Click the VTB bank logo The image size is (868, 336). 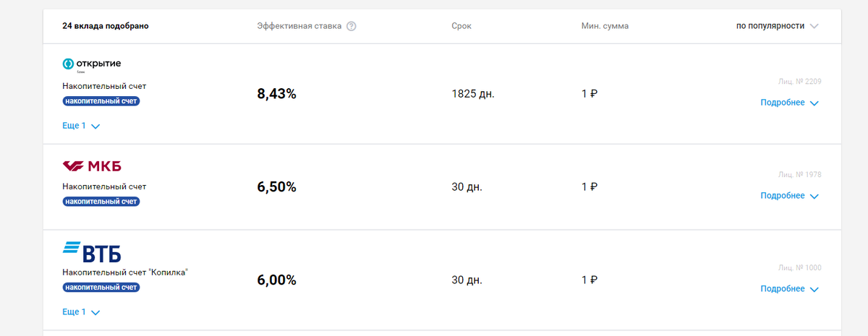click(91, 251)
